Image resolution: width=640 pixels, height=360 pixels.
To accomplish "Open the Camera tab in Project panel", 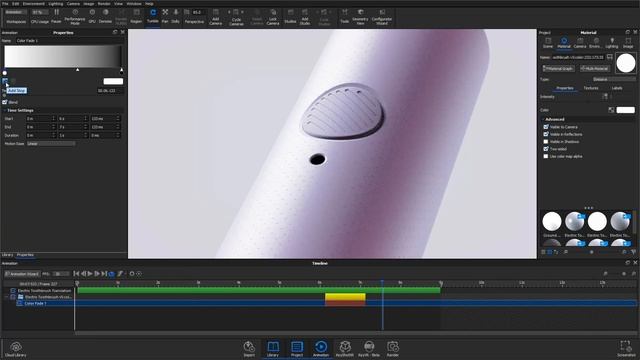I will pos(580,42).
